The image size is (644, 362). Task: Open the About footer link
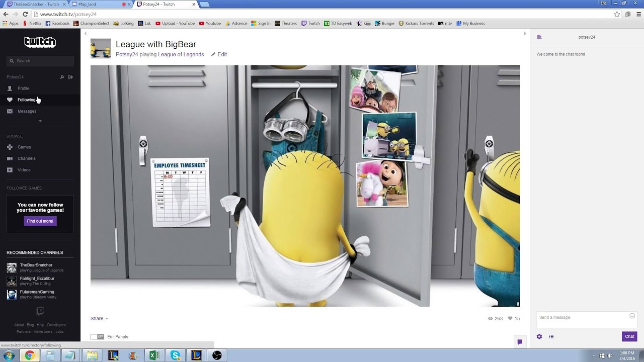[19, 325]
